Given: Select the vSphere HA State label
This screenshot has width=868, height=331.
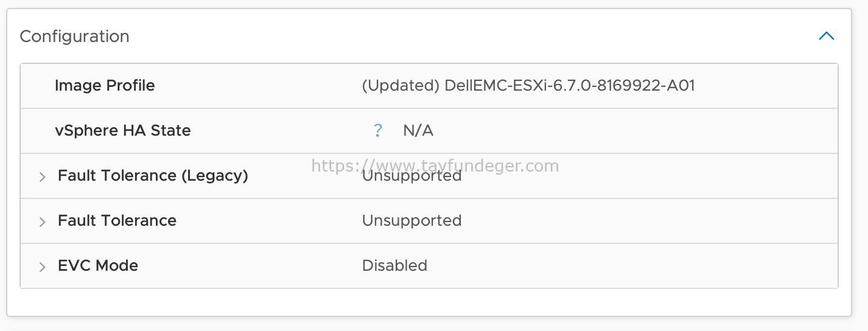Looking at the screenshot, I should pyautogui.click(x=122, y=130).
